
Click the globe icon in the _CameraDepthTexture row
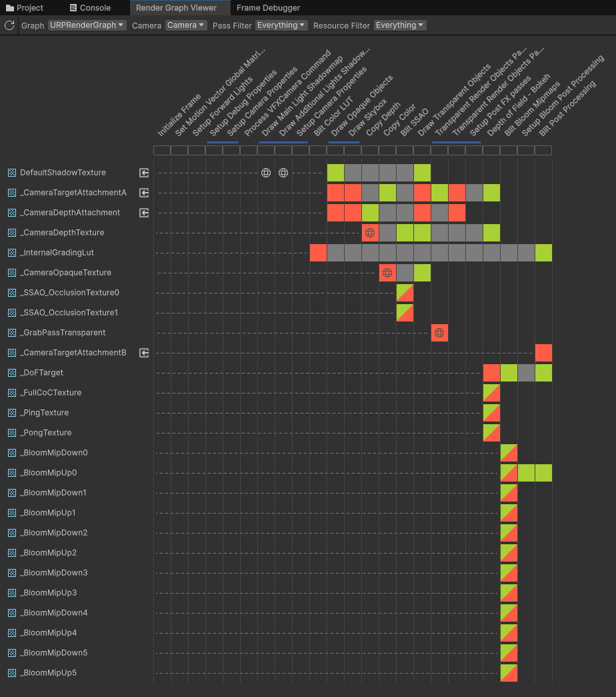(x=370, y=232)
